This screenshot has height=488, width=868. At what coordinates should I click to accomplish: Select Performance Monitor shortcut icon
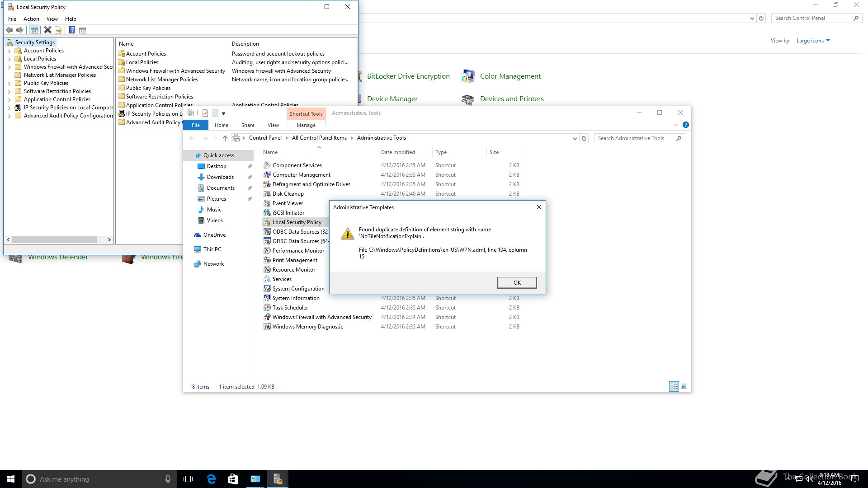[x=267, y=250]
